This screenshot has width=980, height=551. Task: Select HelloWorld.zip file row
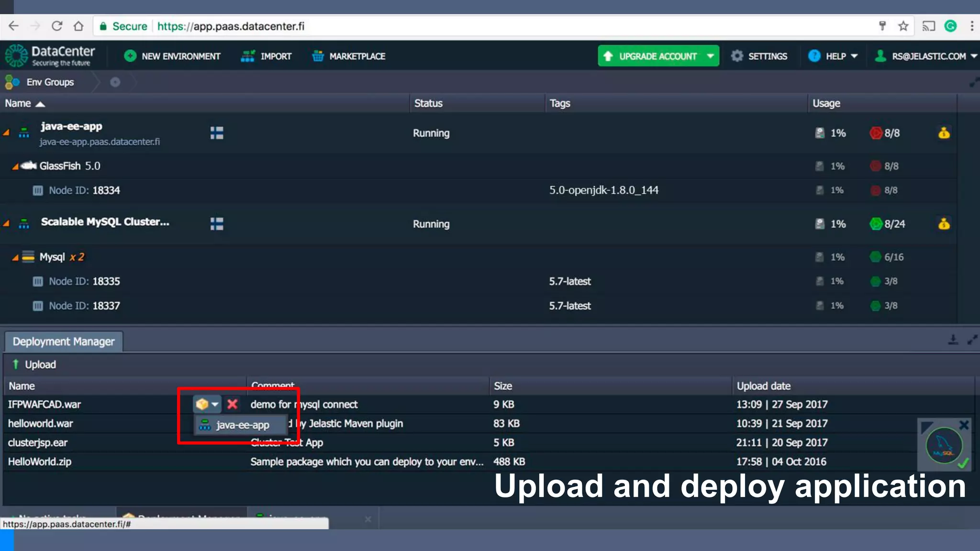(x=489, y=462)
